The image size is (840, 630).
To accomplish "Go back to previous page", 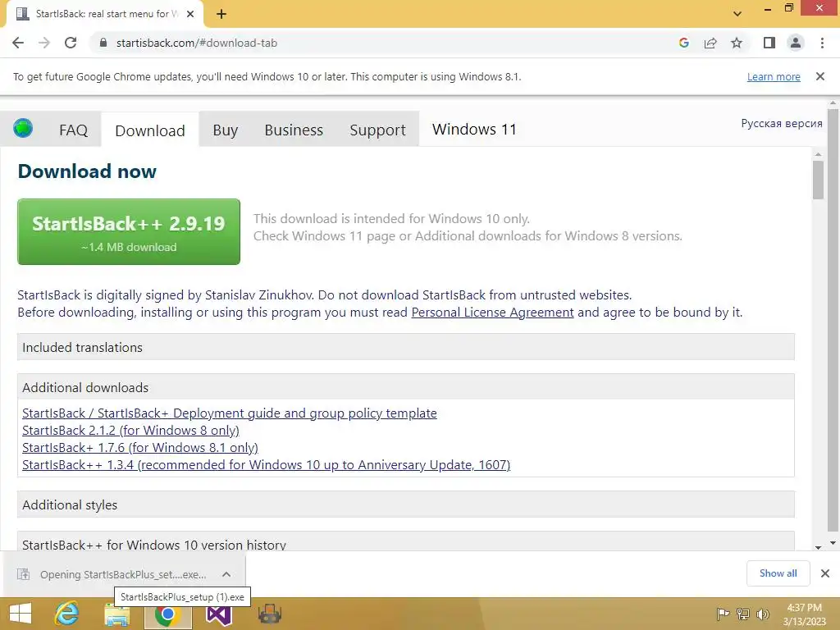I will 18,43.
